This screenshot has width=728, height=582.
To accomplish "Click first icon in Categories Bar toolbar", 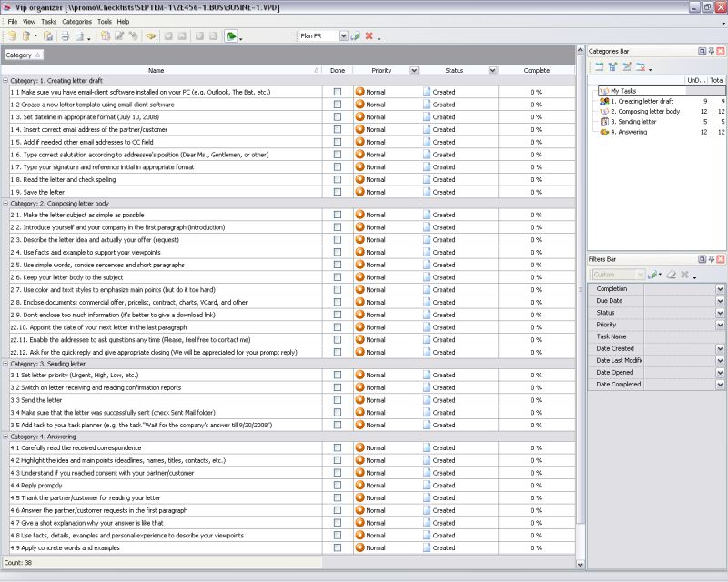I will pyautogui.click(x=600, y=67).
